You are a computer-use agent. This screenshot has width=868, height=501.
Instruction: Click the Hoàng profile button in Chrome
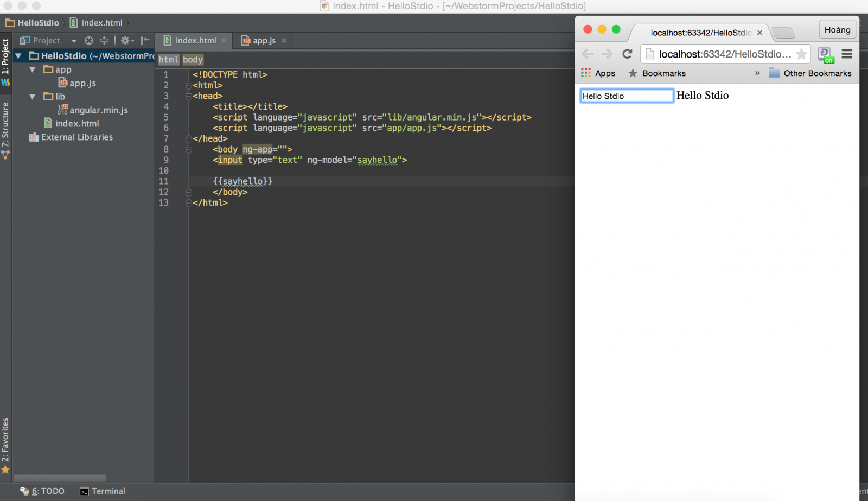point(837,30)
